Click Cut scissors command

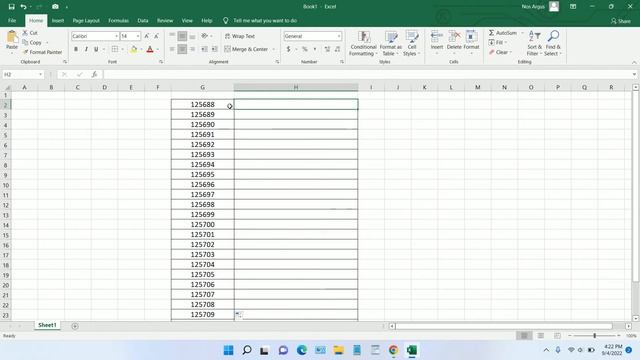(30, 33)
